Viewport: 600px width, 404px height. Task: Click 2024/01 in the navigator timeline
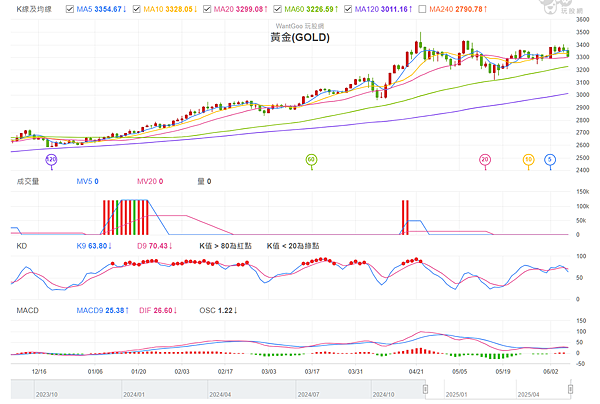point(134,394)
